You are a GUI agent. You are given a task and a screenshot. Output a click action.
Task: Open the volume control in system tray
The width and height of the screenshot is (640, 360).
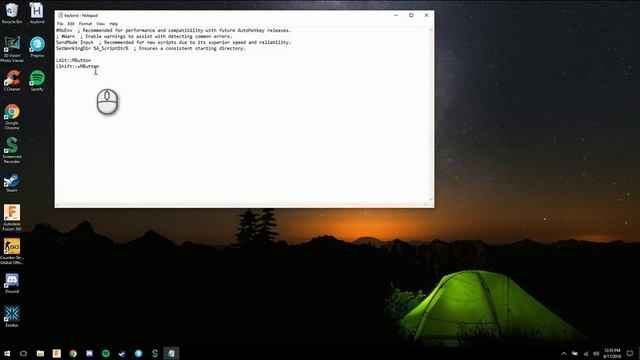pyautogui.click(x=596, y=353)
